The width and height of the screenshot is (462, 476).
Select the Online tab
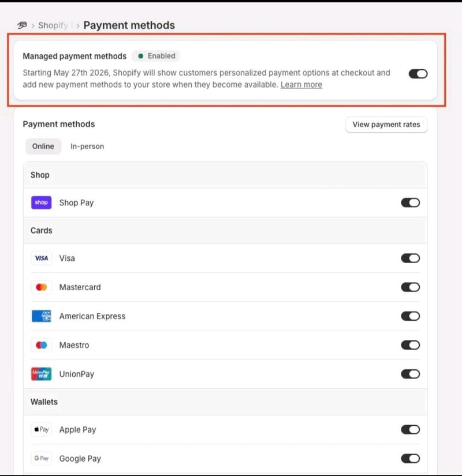[x=43, y=147]
